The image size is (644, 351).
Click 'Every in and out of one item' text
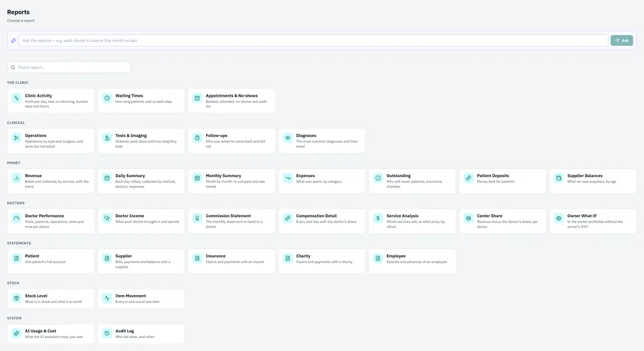[137, 302]
